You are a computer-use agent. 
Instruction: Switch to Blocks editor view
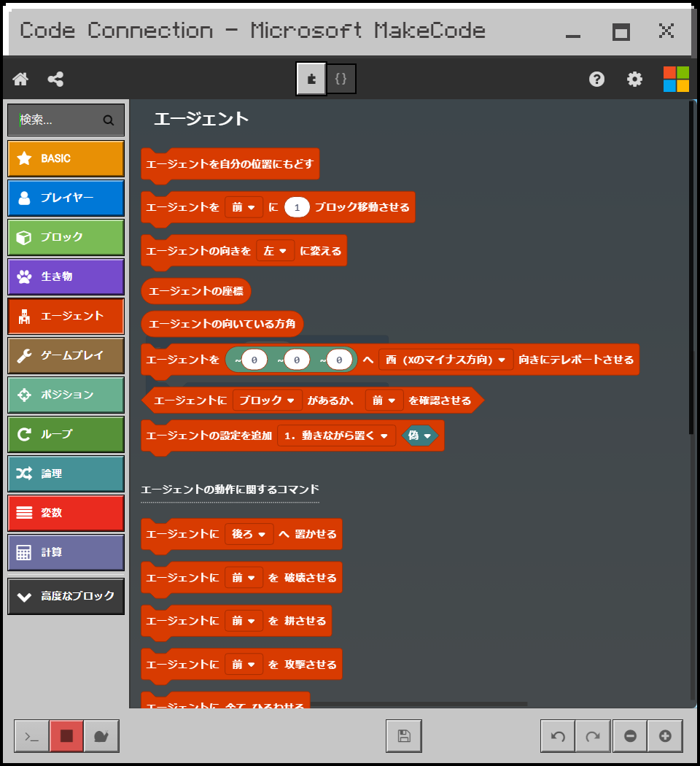pos(311,79)
